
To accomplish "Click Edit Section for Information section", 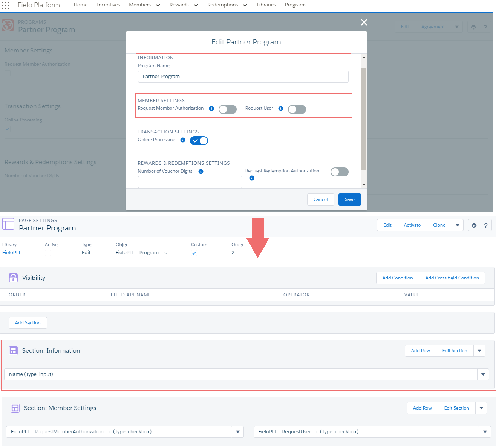I will [455, 351].
